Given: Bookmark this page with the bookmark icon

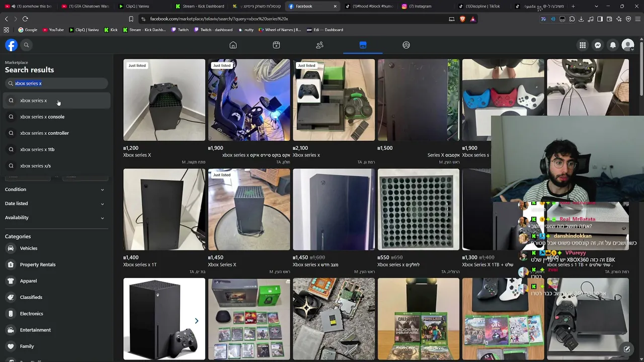Looking at the screenshot, I should [x=131, y=19].
